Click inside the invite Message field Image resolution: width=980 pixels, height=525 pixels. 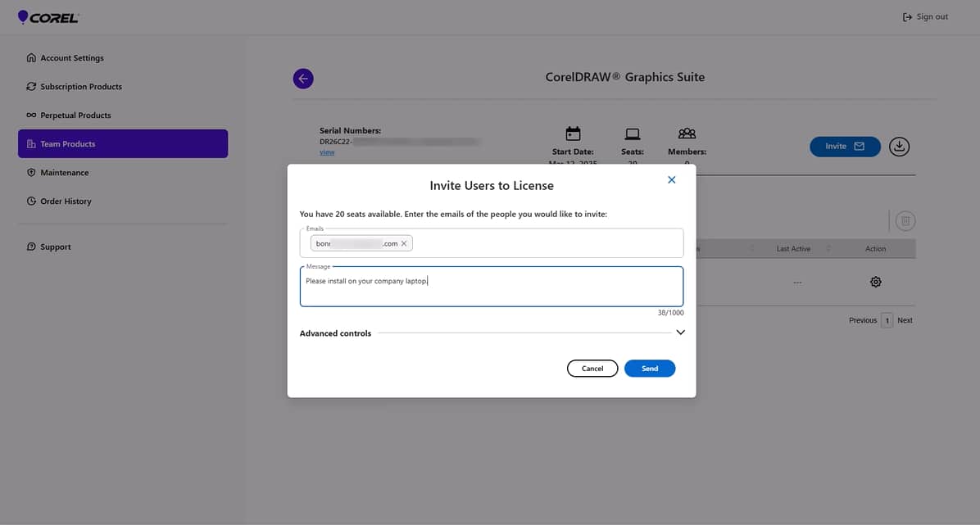coord(491,285)
